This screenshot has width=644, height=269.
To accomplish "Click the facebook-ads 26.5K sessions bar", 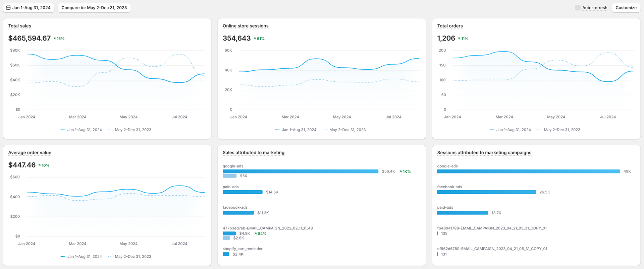I will pos(486,192).
